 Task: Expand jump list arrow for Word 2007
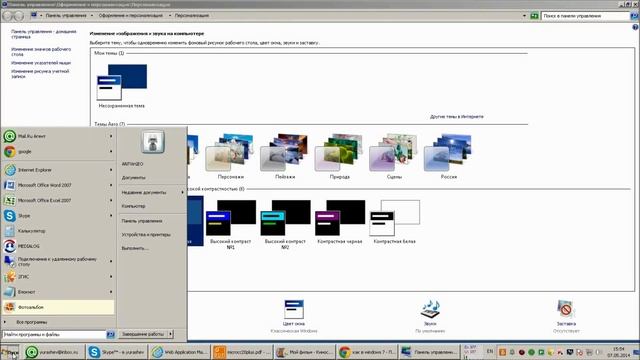[111, 185]
